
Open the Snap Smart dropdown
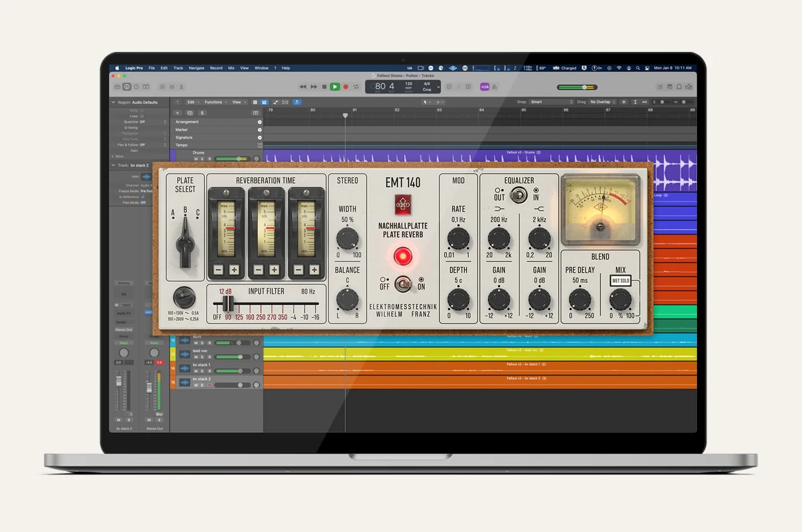[x=551, y=102]
